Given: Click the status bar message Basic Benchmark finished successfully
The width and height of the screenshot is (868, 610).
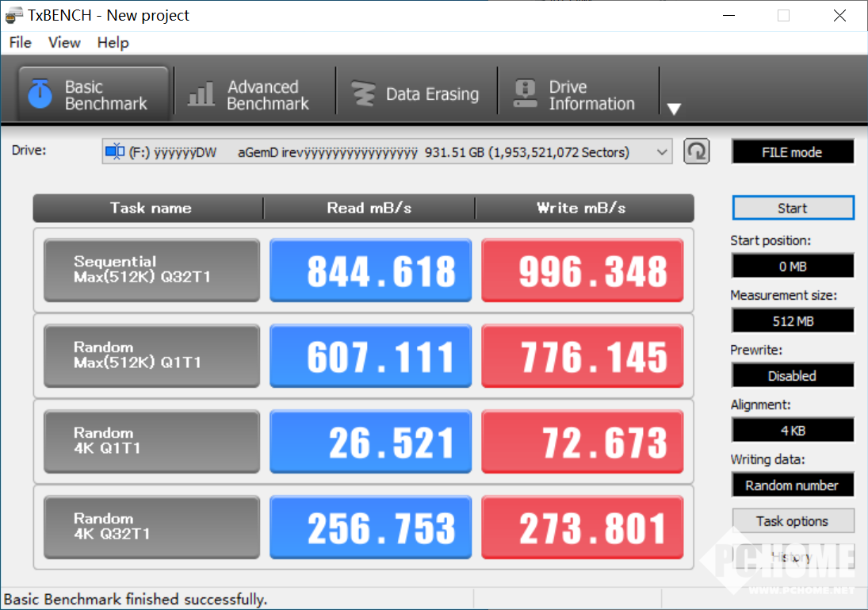Looking at the screenshot, I should [135, 600].
